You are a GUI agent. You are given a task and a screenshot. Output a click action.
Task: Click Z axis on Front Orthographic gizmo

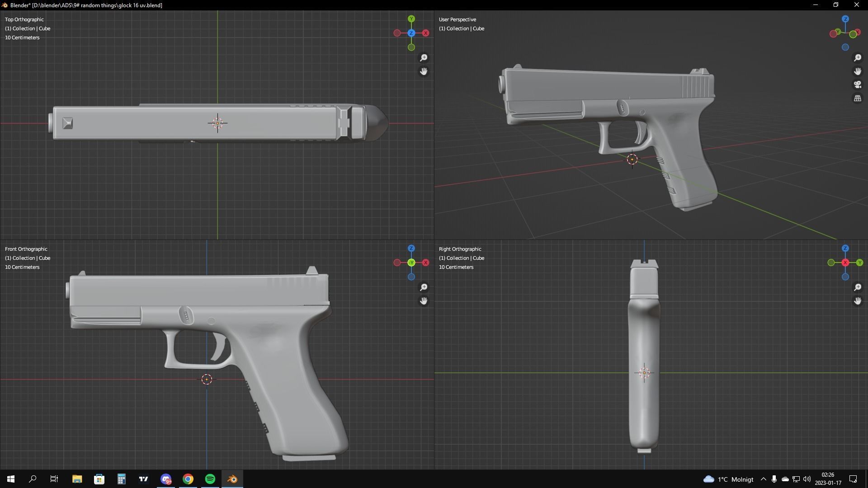[411, 249]
